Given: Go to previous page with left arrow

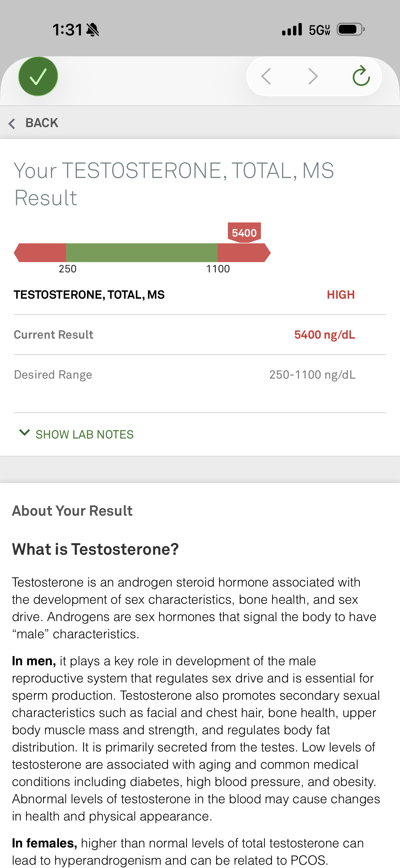Looking at the screenshot, I should (x=266, y=76).
